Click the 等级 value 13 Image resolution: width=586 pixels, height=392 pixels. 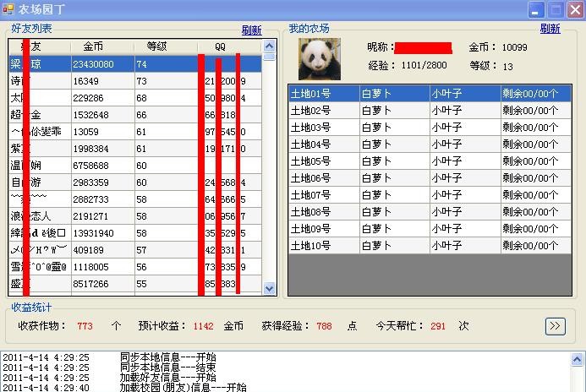click(x=507, y=67)
